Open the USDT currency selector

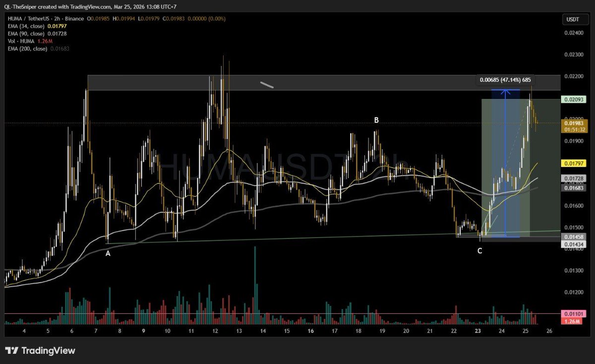[x=575, y=19]
